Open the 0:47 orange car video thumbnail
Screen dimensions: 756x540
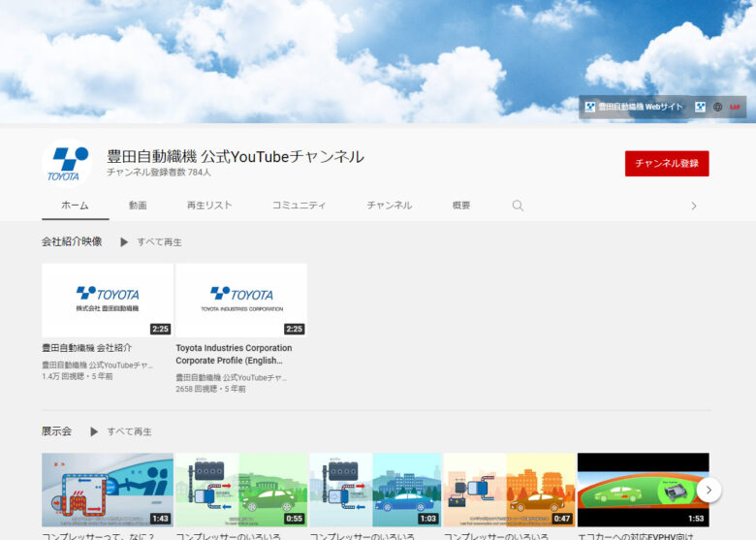click(509, 490)
